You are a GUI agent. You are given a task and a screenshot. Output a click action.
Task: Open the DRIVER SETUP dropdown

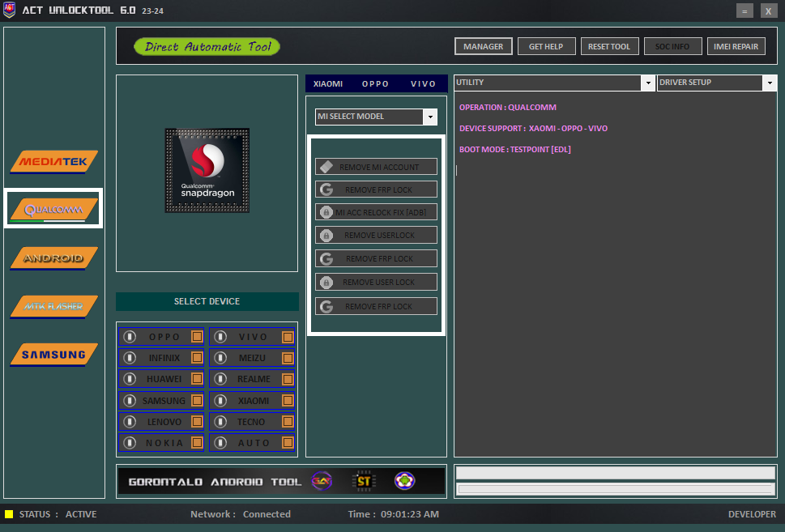(x=716, y=83)
